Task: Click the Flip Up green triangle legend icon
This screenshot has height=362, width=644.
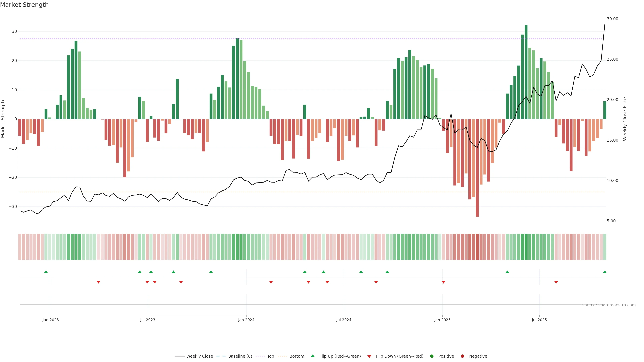Action: [x=312, y=356]
